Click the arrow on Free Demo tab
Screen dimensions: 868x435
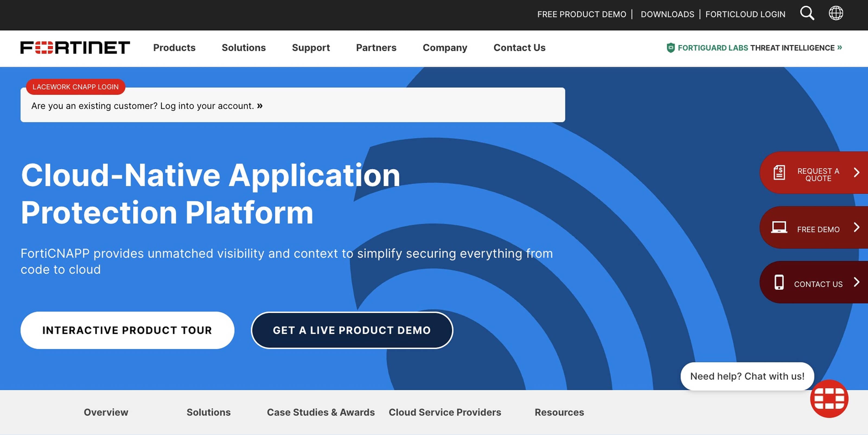pos(857,227)
